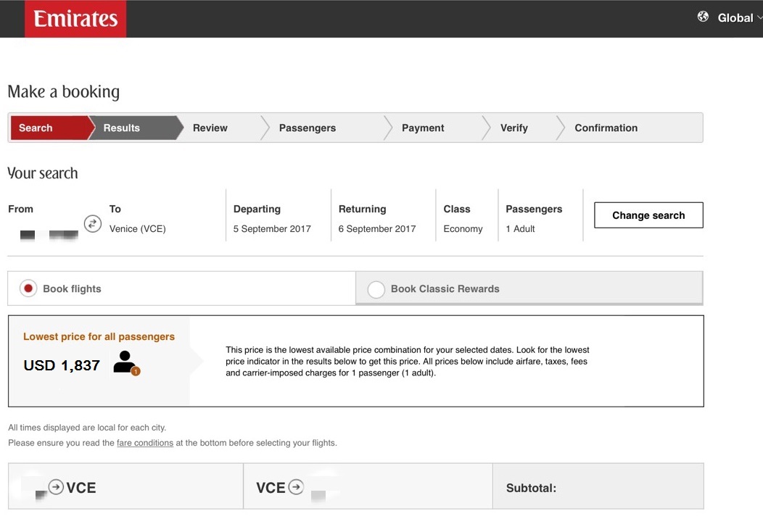This screenshot has width=763, height=532.
Task: Click the USD 1,837 lowest price
Action: click(62, 365)
